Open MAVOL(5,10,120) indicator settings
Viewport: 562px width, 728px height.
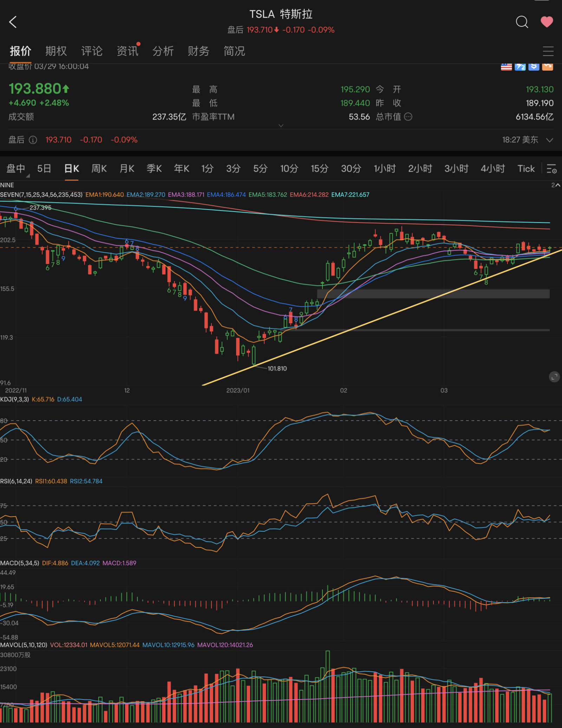click(24, 645)
